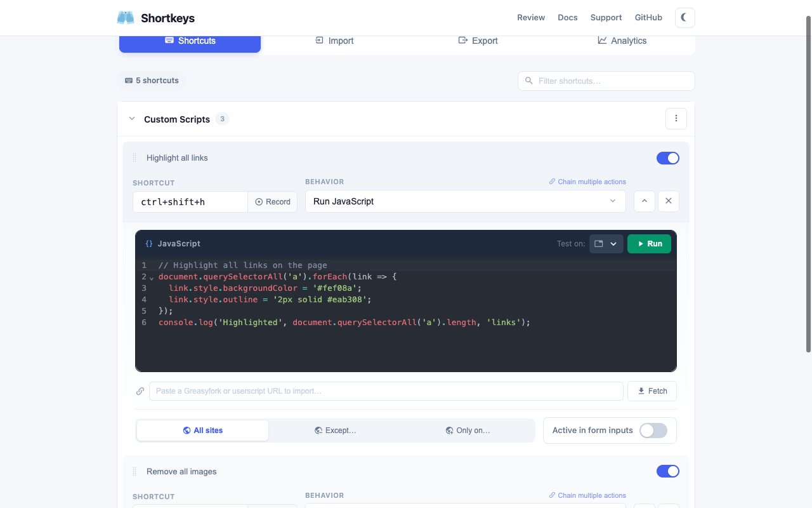The height and width of the screenshot is (508, 812).
Task: Click the link.style.outline code line
Action: 270,300
